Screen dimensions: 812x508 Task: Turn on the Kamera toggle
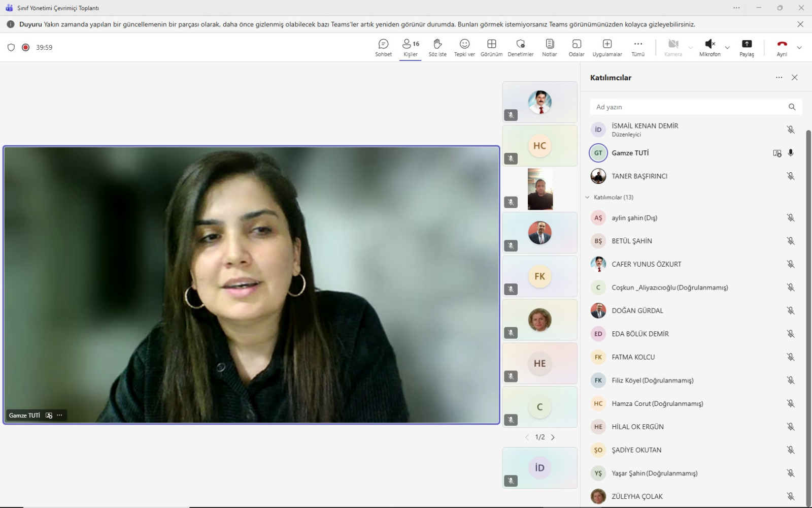(673, 47)
